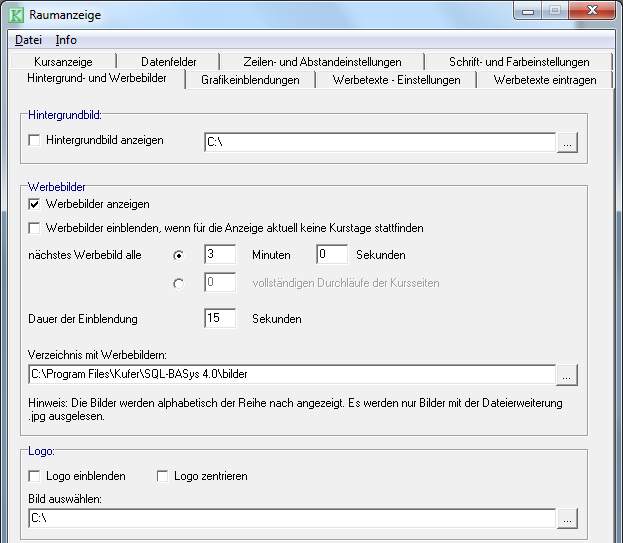Open the Datei menu

click(28, 40)
